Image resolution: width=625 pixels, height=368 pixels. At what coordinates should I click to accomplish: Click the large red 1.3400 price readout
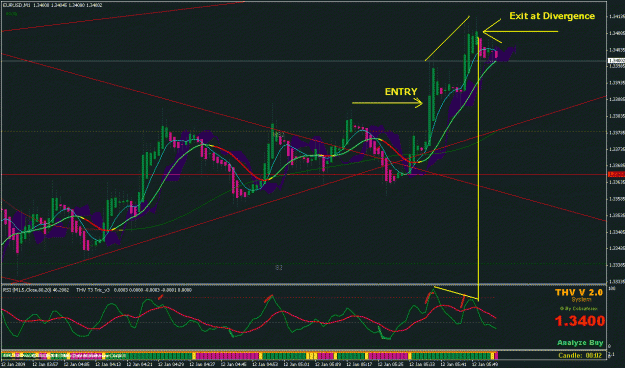(x=580, y=321)
